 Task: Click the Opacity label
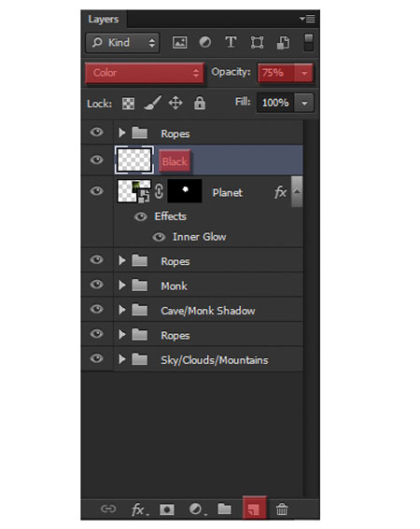[231, 72]
